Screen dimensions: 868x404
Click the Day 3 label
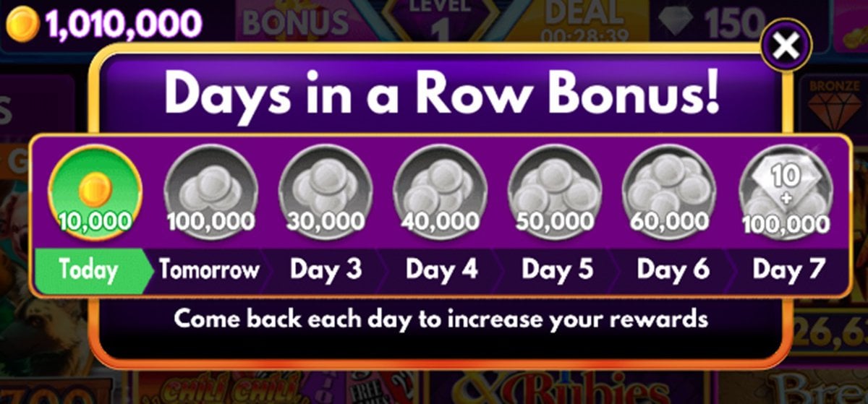[x=325, y=270]
